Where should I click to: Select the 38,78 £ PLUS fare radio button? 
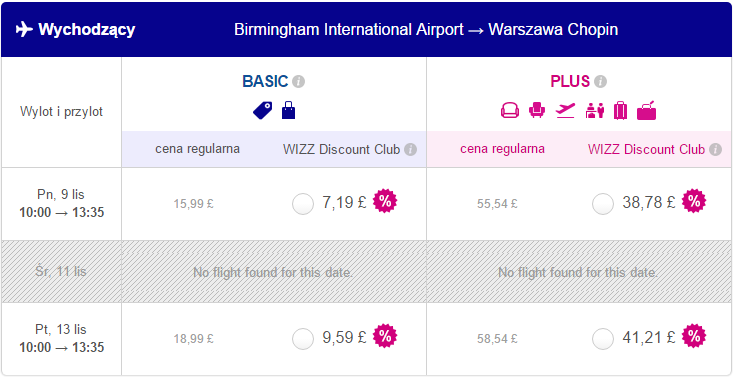[603, 204]
